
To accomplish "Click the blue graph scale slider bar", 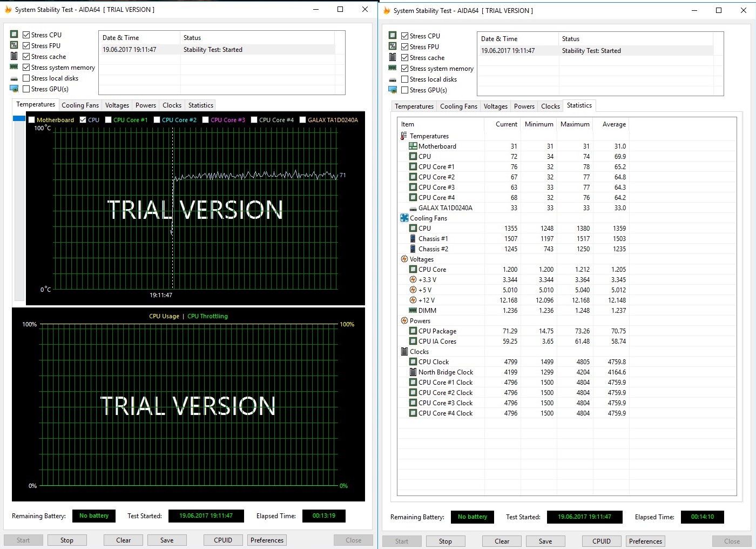I will point(19,118).
